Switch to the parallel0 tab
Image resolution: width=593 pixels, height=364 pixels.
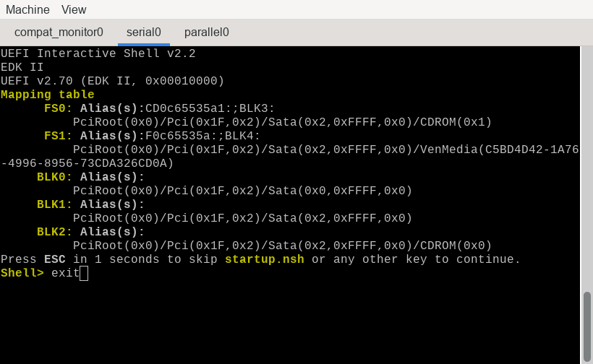[x=207, y=32]
